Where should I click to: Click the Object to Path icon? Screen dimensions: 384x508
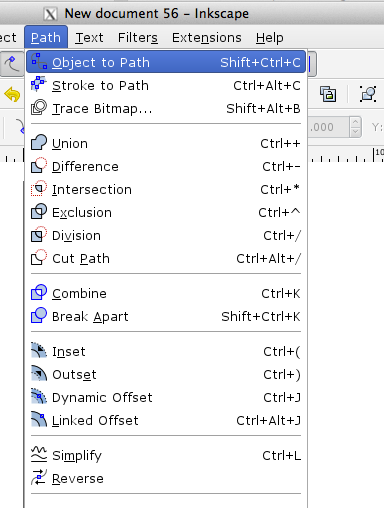pyautogui.click(x=39, y=61)
